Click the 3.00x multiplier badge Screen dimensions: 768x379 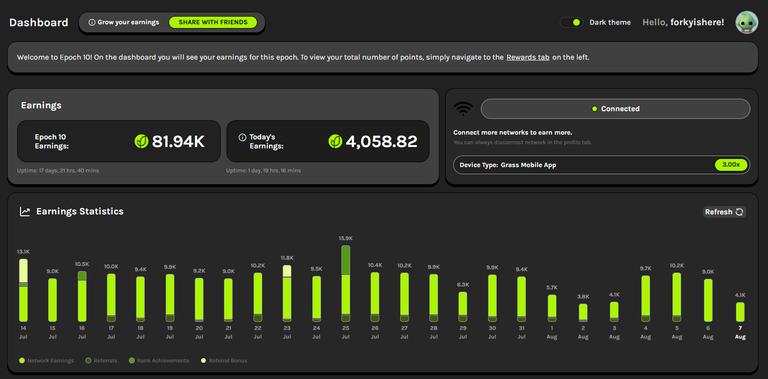click(x=731, y=165)
